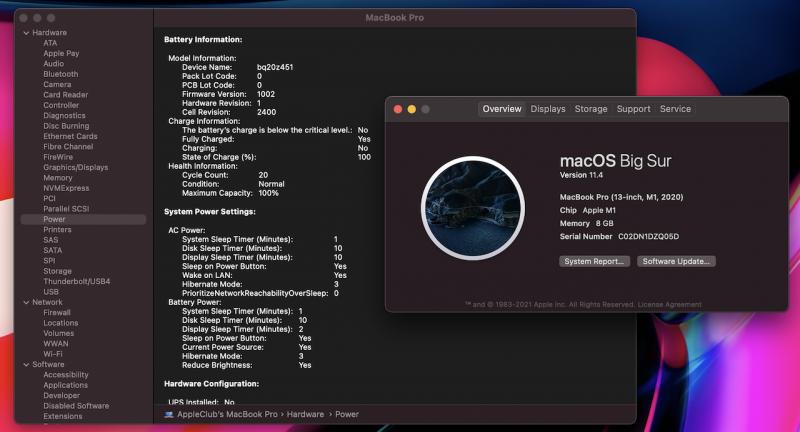Close the About This Mac window
The height and width of the screenshot is (432, 800).
398,109
